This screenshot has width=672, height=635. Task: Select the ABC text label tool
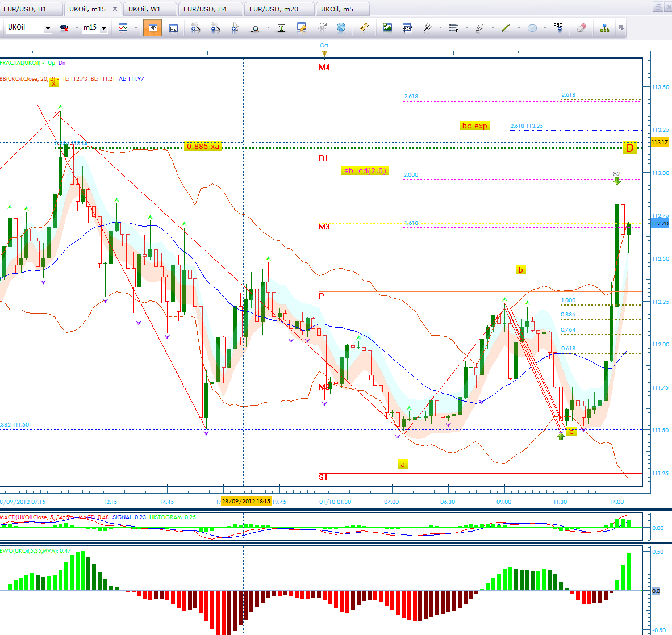point(558,28)
